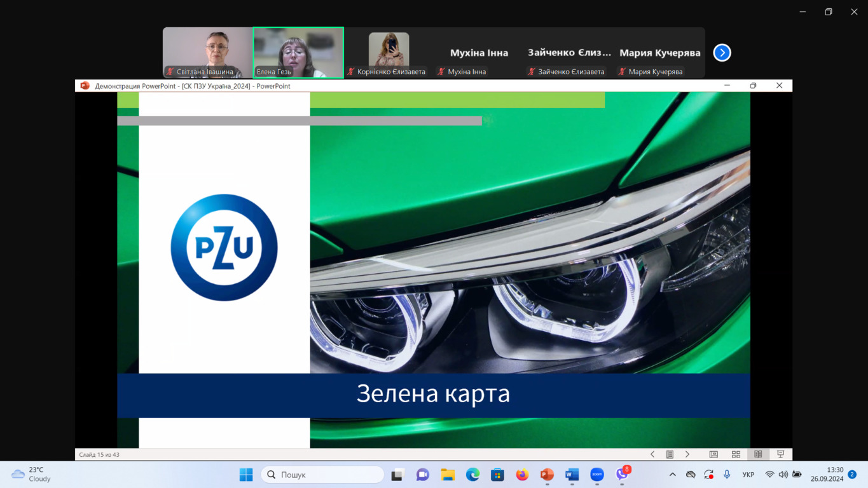Select Мухіна Інна participant tile
868x488 pixels.
tap(479, 53)
